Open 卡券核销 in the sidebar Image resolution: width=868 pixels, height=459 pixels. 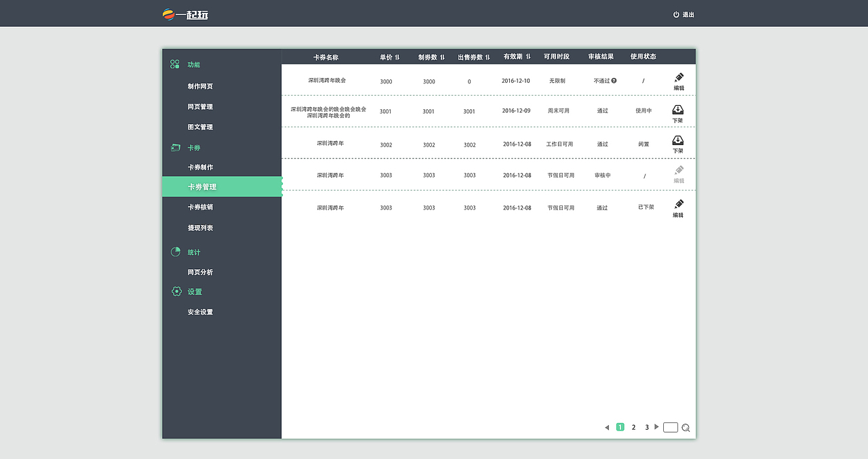coord(200,207)
